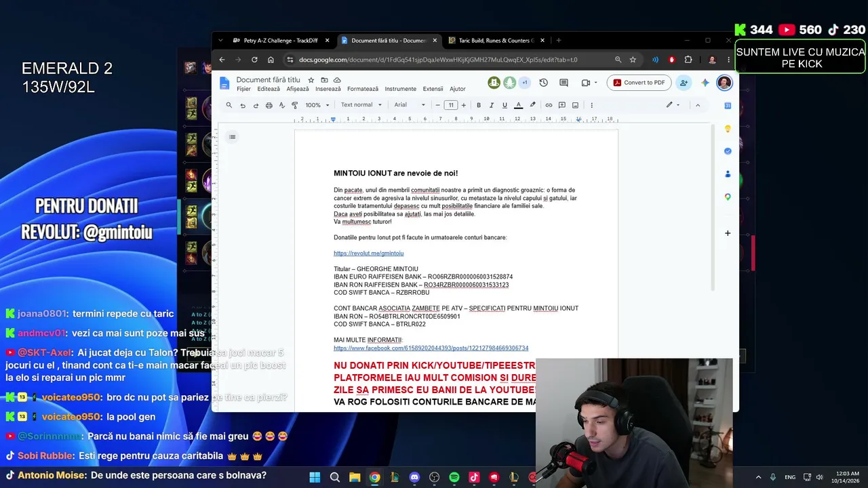Insert an image using the image icon
This screenshot has height=488, width=868.
(x=575, y=105)
